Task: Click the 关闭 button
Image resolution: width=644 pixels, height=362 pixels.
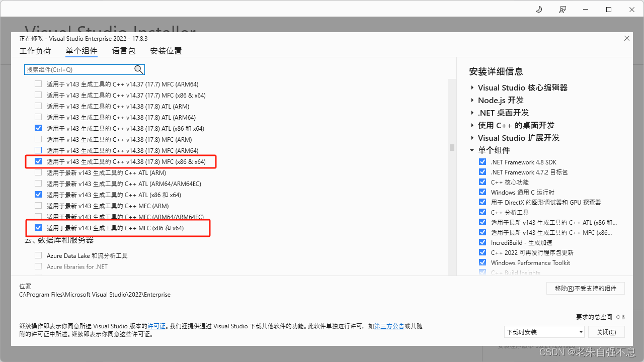Action: tap(606, 332)
